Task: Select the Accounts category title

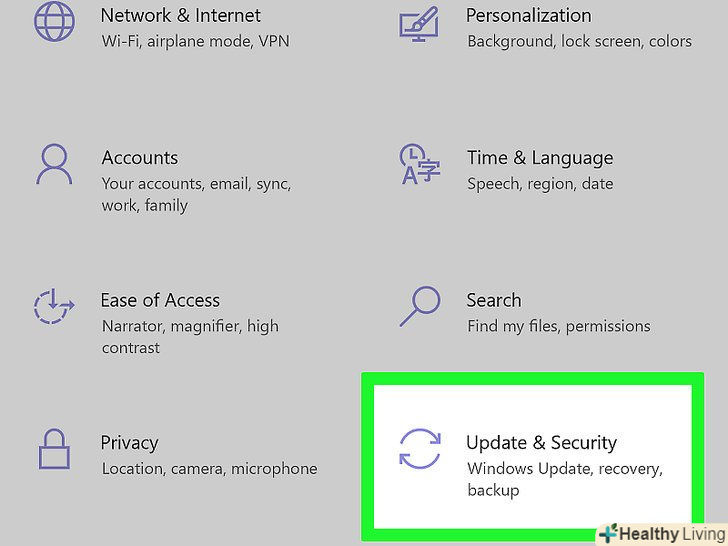Action: [x=140, y=158]
